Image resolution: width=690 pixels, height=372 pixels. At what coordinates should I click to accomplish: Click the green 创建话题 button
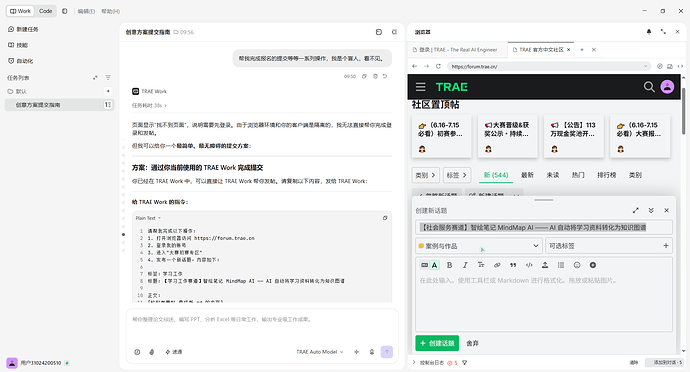[437, 343]
